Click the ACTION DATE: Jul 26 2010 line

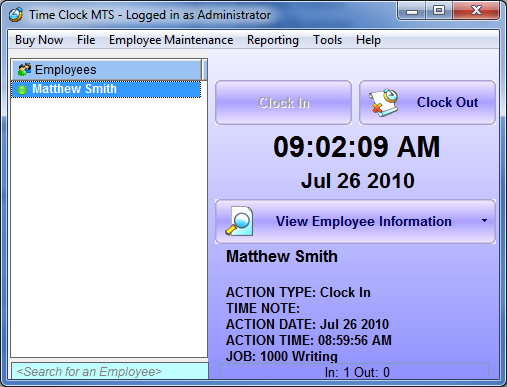[x=307, y=324]
